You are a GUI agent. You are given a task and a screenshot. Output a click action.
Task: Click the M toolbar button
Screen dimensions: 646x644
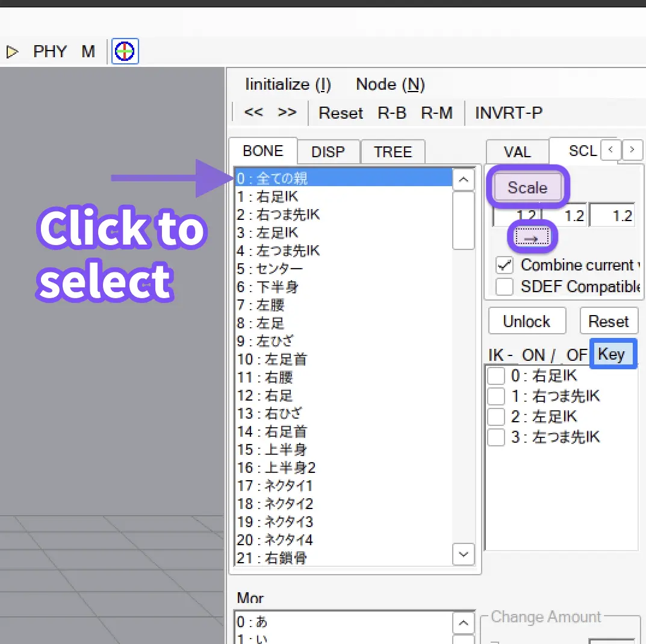[x=88, y=52]
